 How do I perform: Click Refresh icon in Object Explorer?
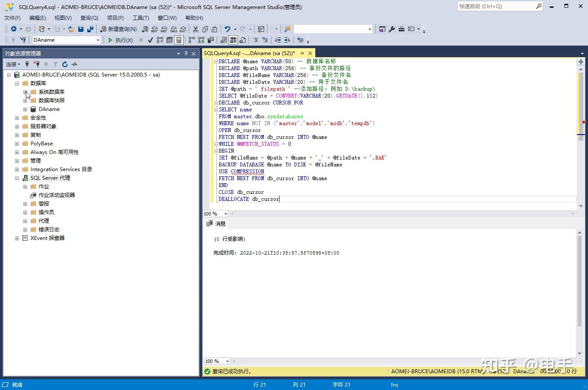(x=65, y=64)
